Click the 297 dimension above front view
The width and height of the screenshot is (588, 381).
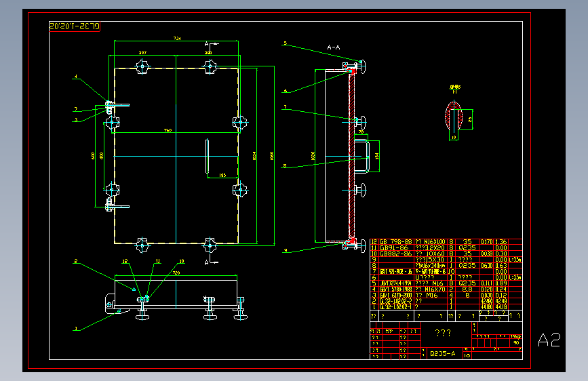(x=142, y=53)
